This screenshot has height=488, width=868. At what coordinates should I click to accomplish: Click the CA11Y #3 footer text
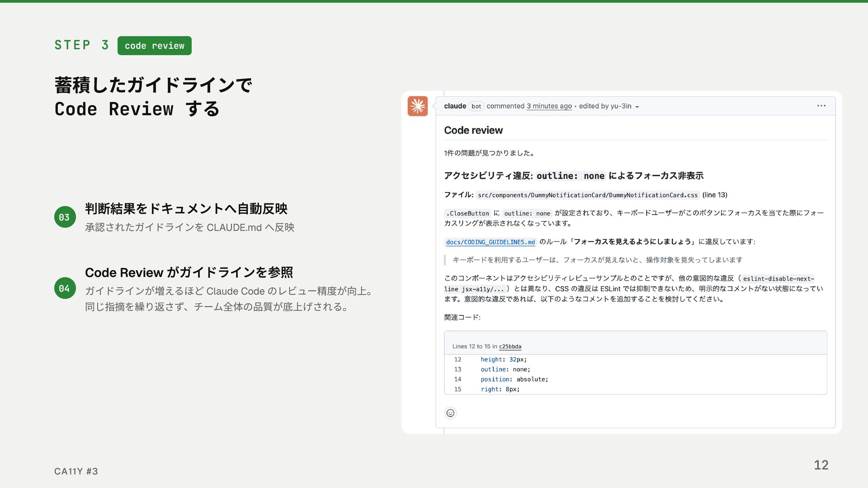76,471
